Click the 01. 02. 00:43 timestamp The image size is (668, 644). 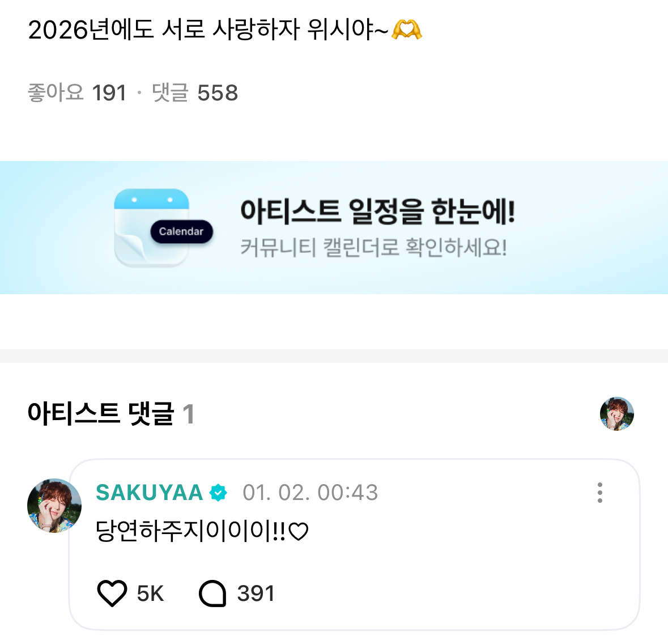point(310,493)
